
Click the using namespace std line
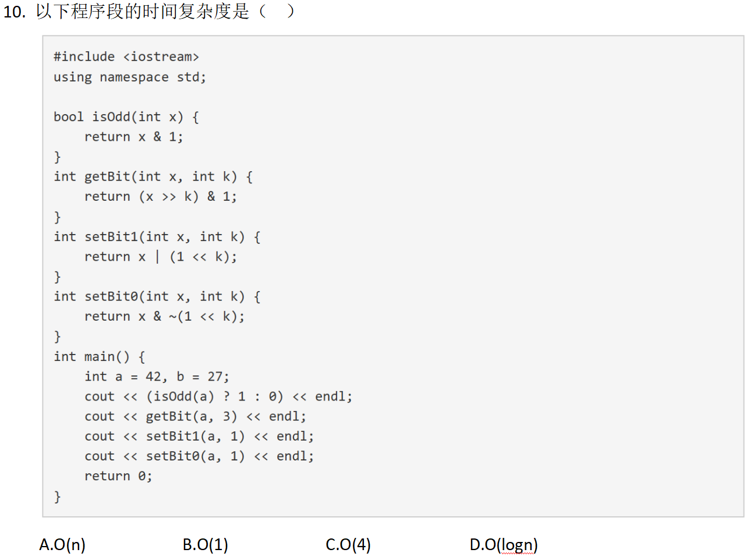point(129,77)
